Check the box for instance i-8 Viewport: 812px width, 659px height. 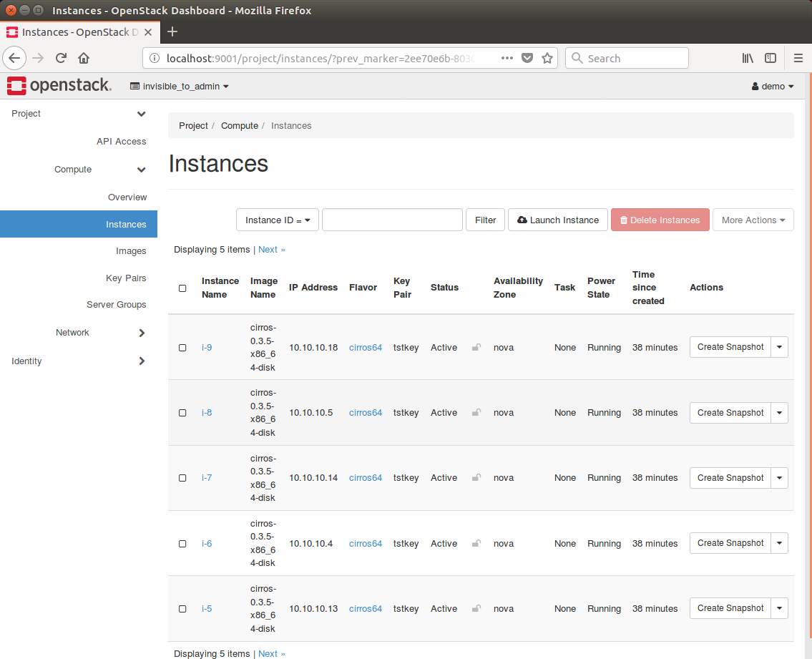182,413
